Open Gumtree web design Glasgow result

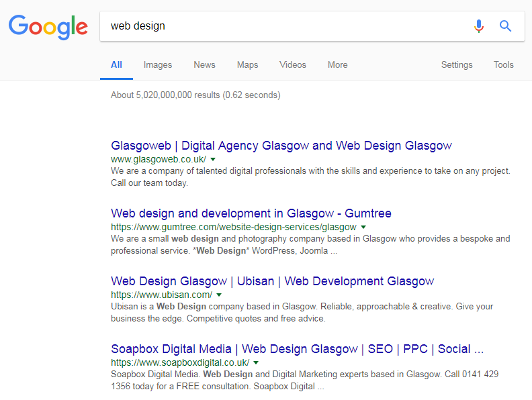(x=251, y=213)
